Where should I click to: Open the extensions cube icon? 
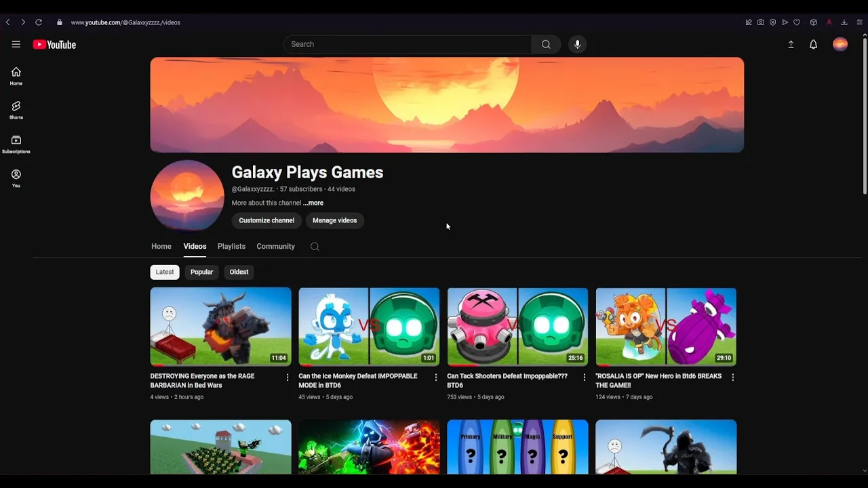(x=814, y=22)
